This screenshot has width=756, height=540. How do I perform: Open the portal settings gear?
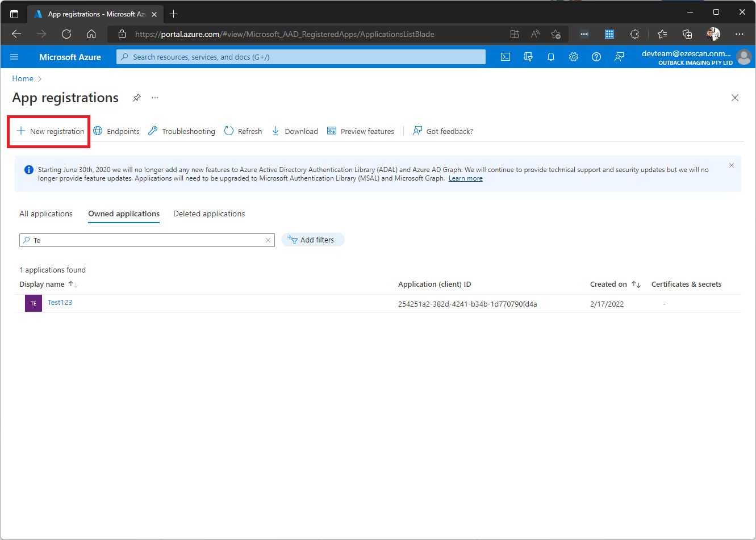tap(574, 57)
